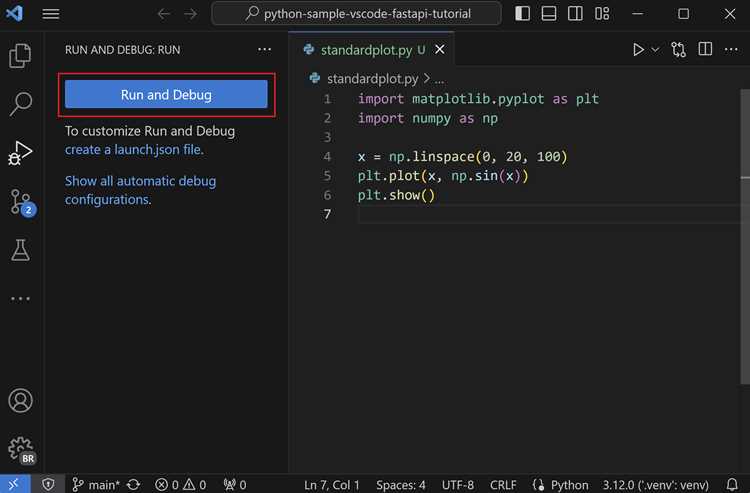Toggle the primary side bar layout
Screen dimensions: 750x493
(522, 13)
